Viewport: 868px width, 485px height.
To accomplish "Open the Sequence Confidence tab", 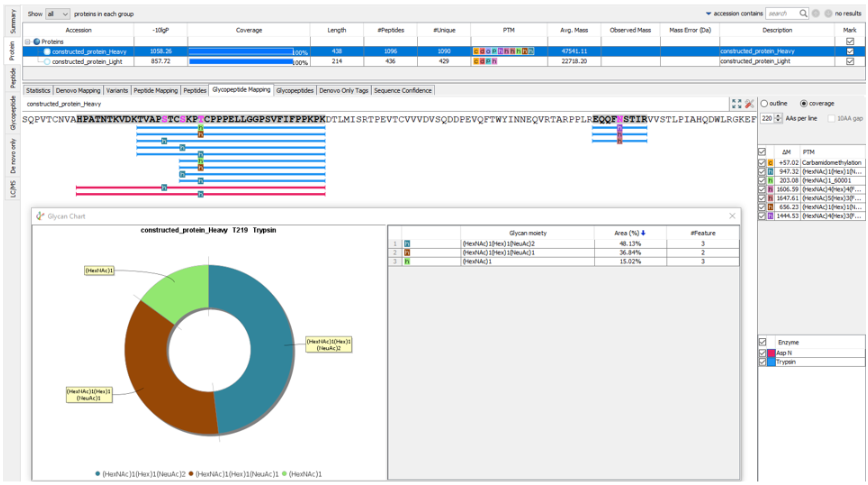I will click(x=403, y=90).
